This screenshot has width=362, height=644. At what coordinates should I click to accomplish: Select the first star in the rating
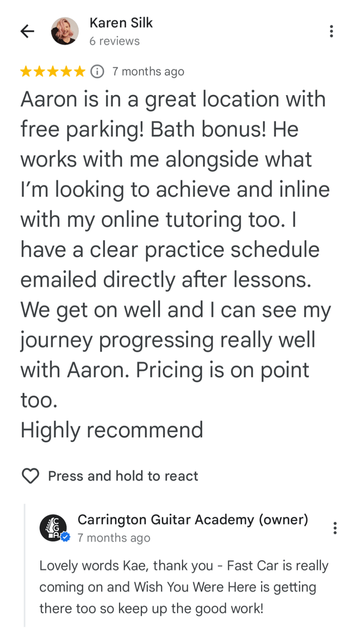(x=25, y=71)
